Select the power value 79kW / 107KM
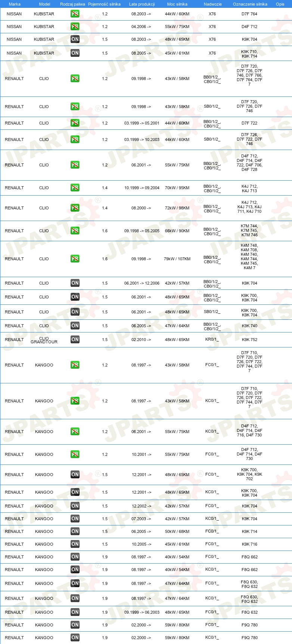 click(177, 259)
